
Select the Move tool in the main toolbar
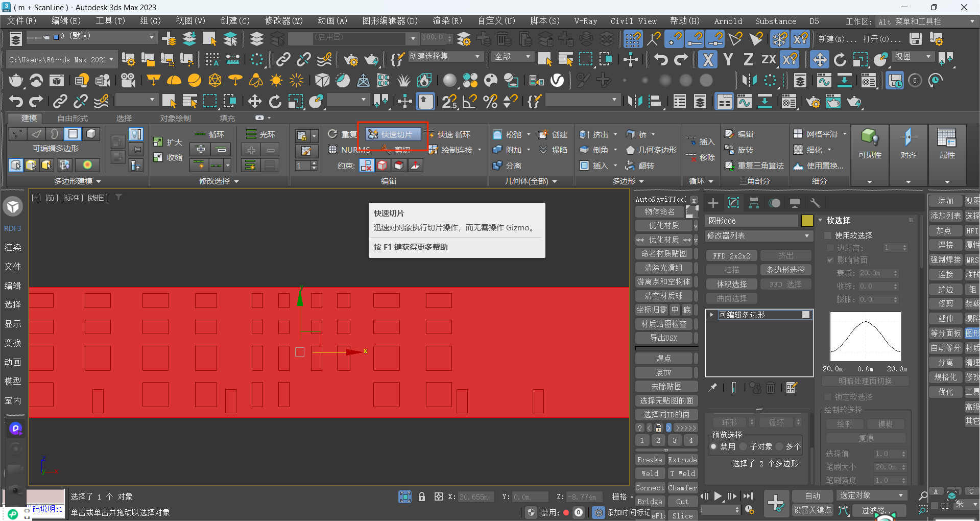pyautogui.click(x=819, y=60)
